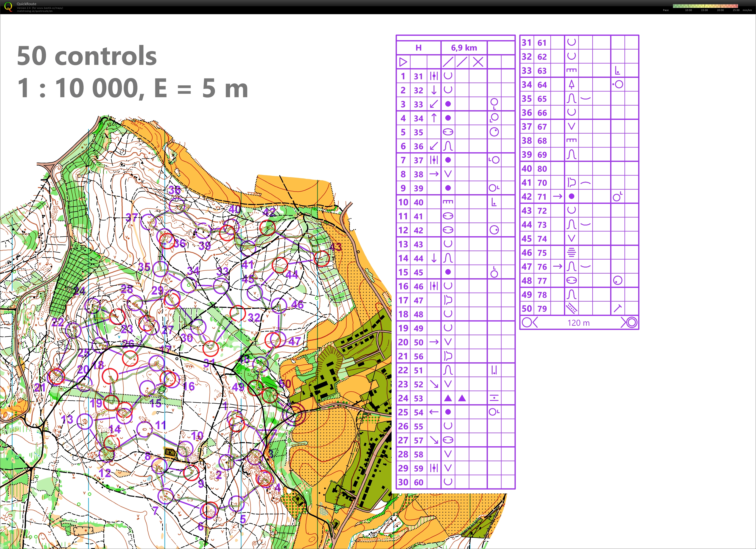Click the hatched symbol in row 50
This screenshot has height=549, width=756.
tap(571, 308)
